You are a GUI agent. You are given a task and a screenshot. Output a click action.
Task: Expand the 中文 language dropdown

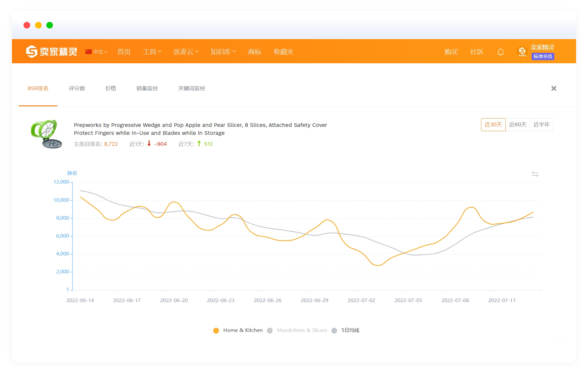point(100,52)
